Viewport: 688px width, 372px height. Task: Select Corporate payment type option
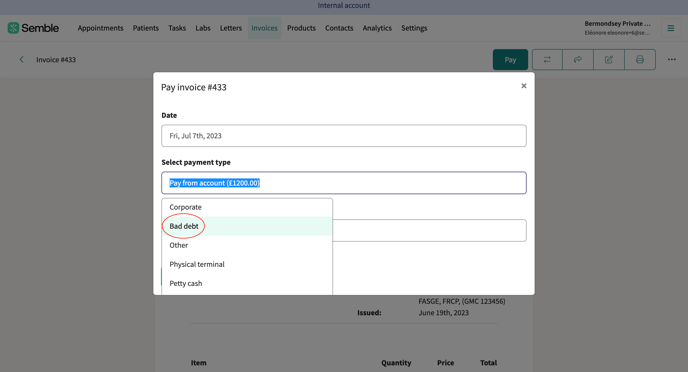click(x=247, y=207)
